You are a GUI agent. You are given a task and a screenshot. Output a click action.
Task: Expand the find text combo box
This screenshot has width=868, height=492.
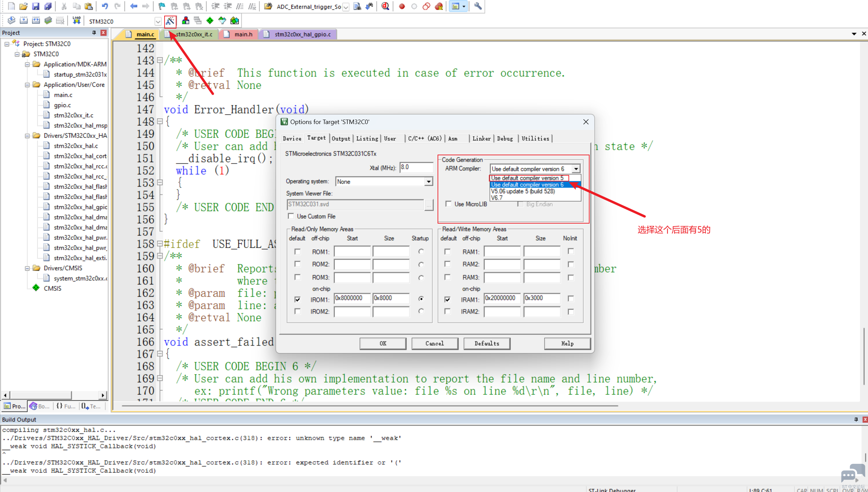tap(346, 7)
